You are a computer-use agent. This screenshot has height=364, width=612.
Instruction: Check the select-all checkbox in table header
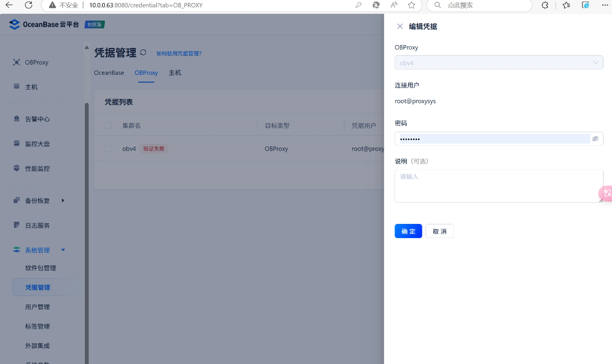[108, 125]
